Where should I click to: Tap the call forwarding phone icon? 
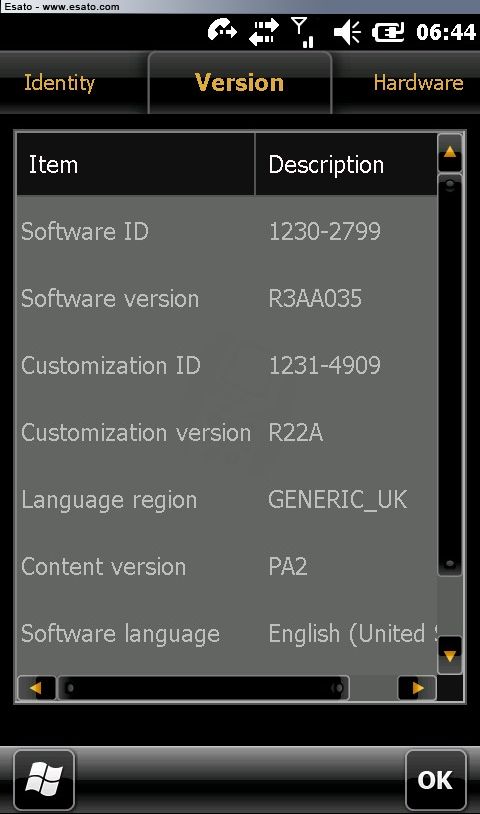(x=222, y=31)
